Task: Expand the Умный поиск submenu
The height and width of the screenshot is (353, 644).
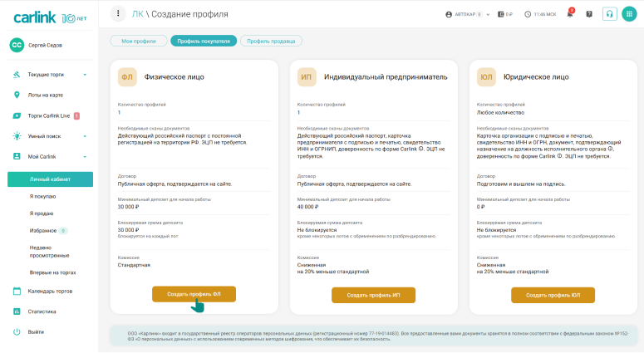Action: [x=85, y=135]
